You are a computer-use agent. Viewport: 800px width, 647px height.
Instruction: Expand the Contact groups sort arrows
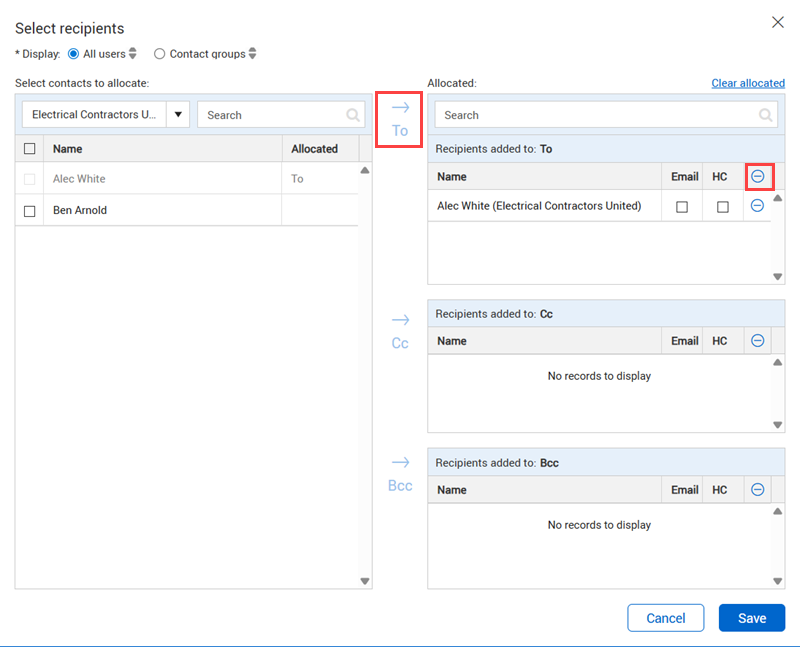(x=253, y=54)
